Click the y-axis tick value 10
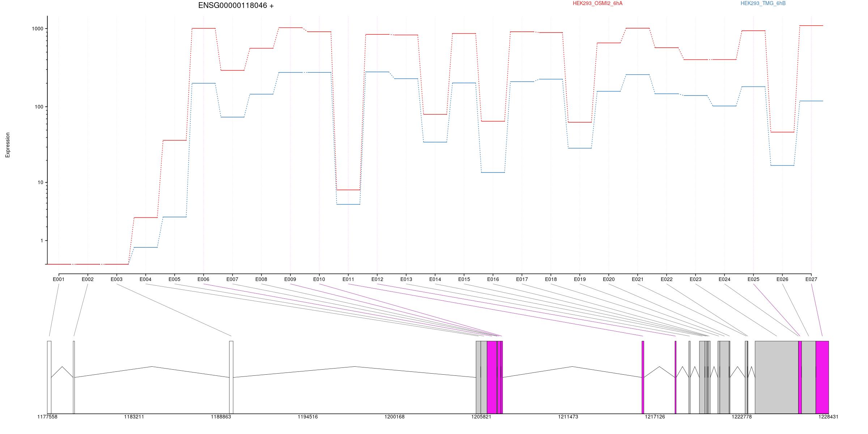 [x=41, y=182]
